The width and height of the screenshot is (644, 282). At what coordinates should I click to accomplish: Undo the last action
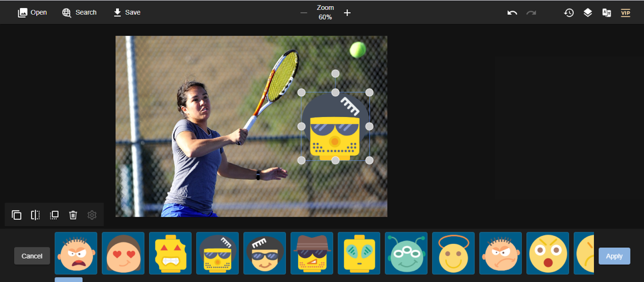click(x=512, y=13)
